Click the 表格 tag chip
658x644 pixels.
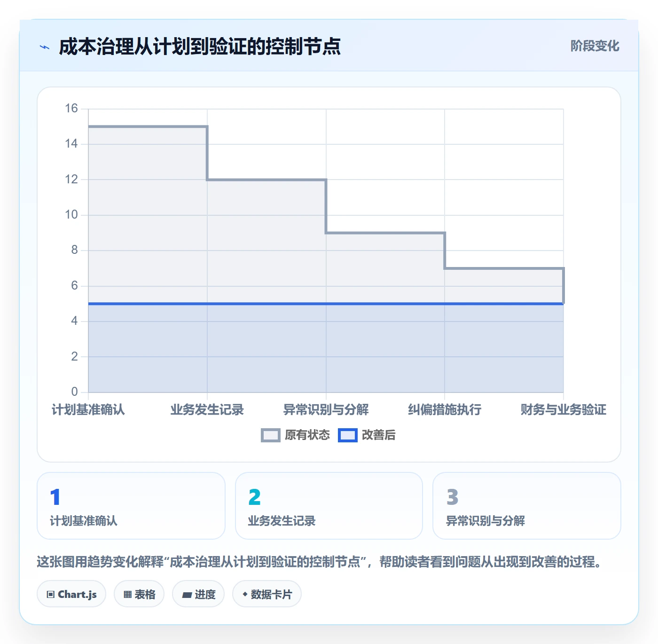pyautogui.click(x=139, y=594)
